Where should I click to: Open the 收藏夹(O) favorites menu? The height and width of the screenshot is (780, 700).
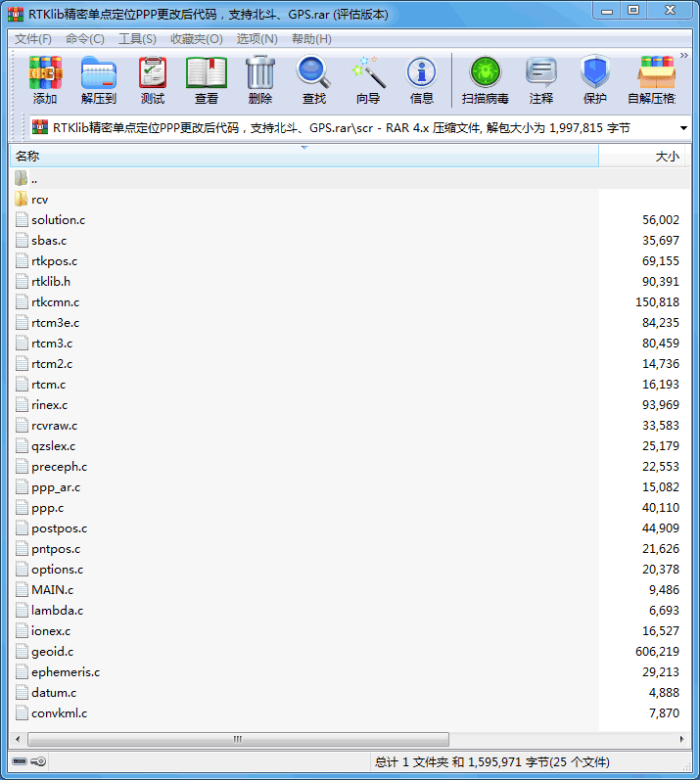click(x=196, y=39)
